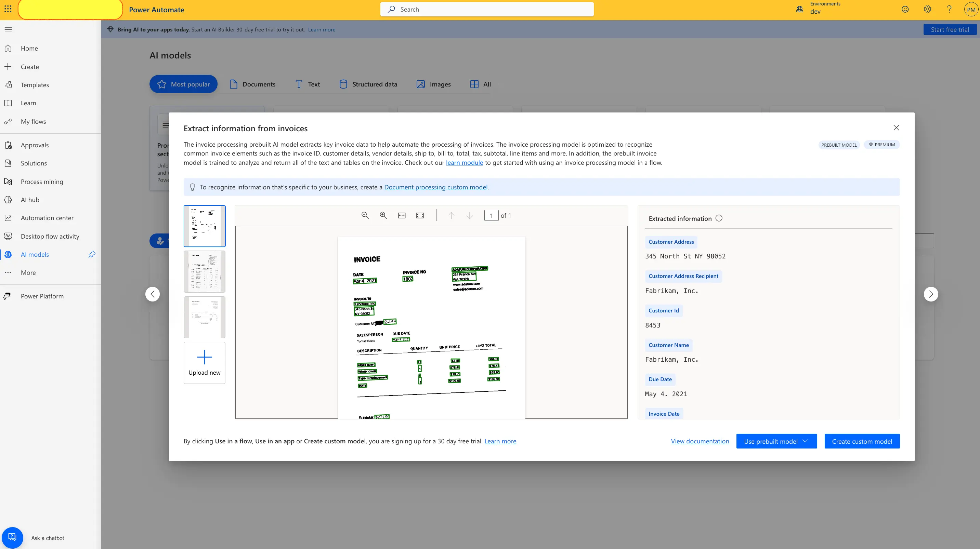The width and height of the screenshot is (980, 549).
Task: Go to previous page arrow
Action: [451, 215]
